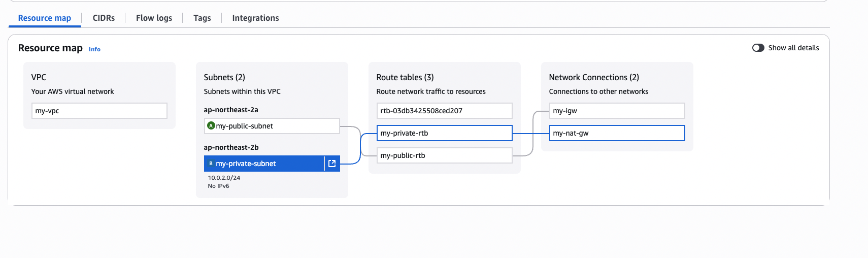Open the CIDRs tab
Image resolution: width=868 pixels, height=258 pixels.
coord(104,18)
